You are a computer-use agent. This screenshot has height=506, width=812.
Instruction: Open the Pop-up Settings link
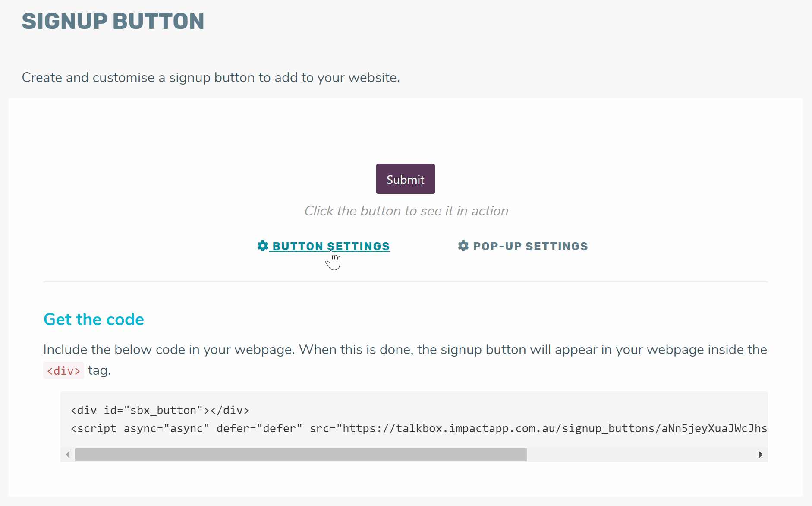click(x=523, y=246)
